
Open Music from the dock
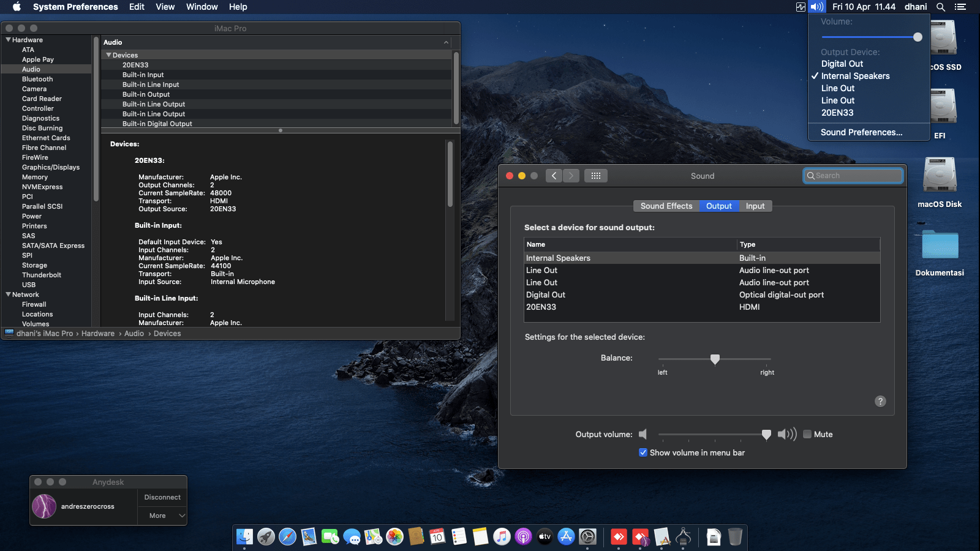tap(502, 537)
